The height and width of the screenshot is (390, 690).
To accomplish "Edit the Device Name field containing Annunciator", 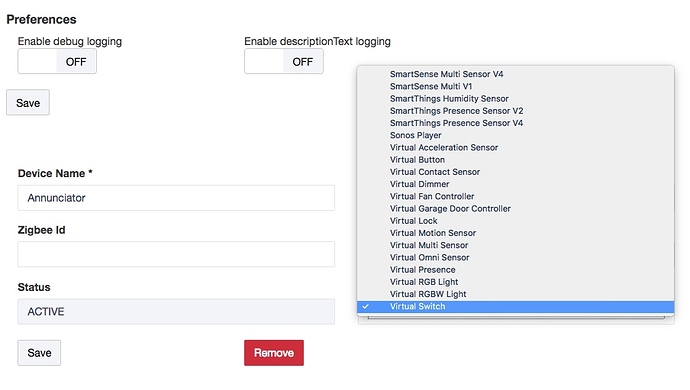I will tap(176, 198).
